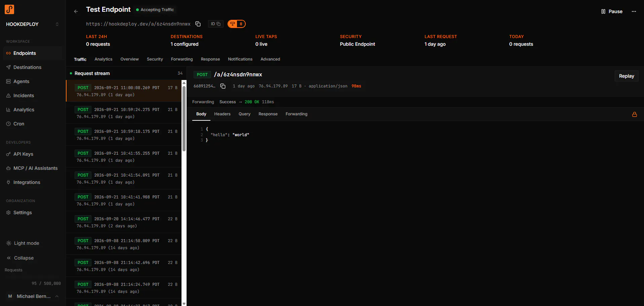The width and height of the screenshot is (644, 306).
Task: Select the request at 21:14:42.696 PDT
Action: (124, 266)
